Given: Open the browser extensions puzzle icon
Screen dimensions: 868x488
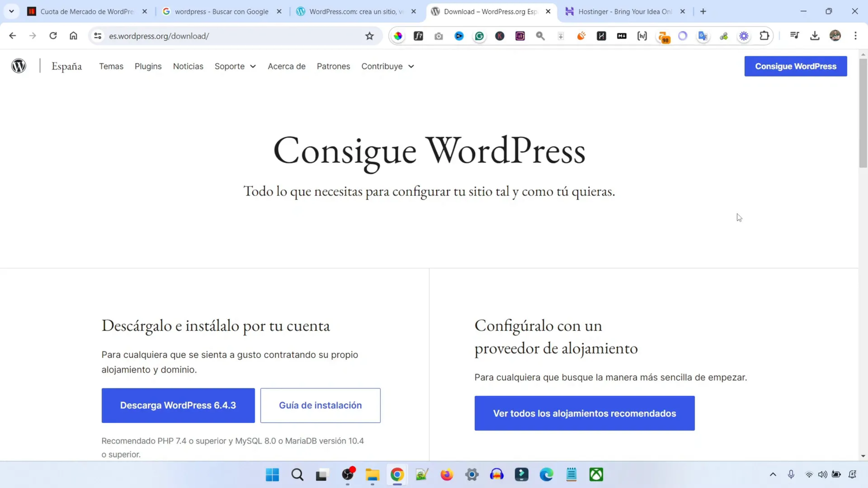Looking at the screenshot, I should (x=764, y=36).
